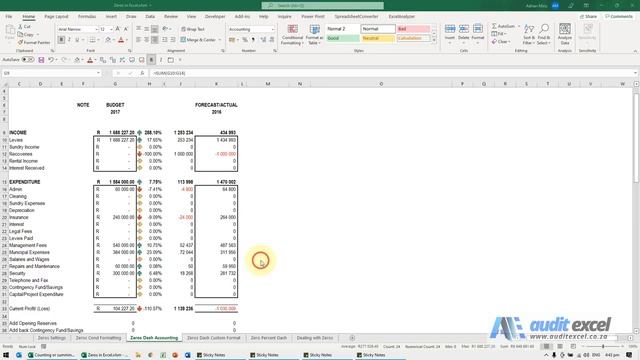
Task: Click the Page Layout view status icon
Action: (560, 347)
